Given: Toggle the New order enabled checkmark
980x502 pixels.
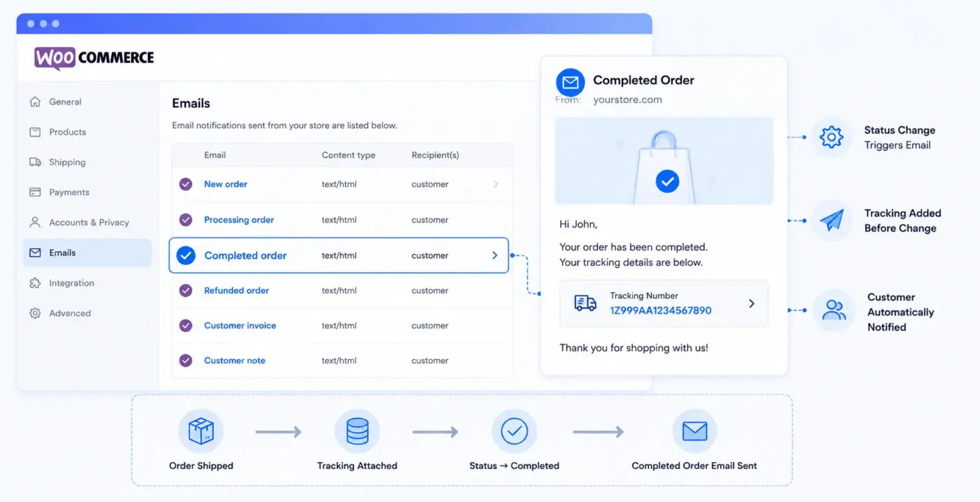Looking at the screenshot, I should click(x=185, y=184).
